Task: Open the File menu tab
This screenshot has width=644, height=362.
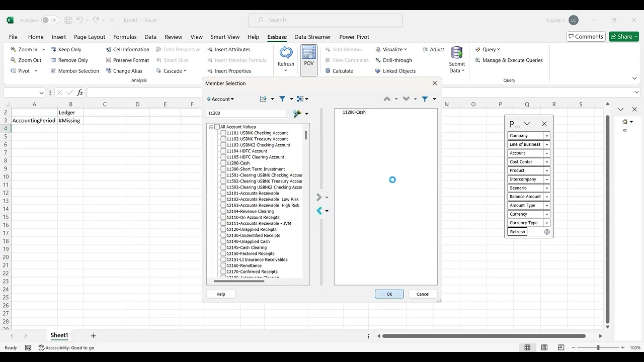Action: pyautogui.click(x=13, y=37)
